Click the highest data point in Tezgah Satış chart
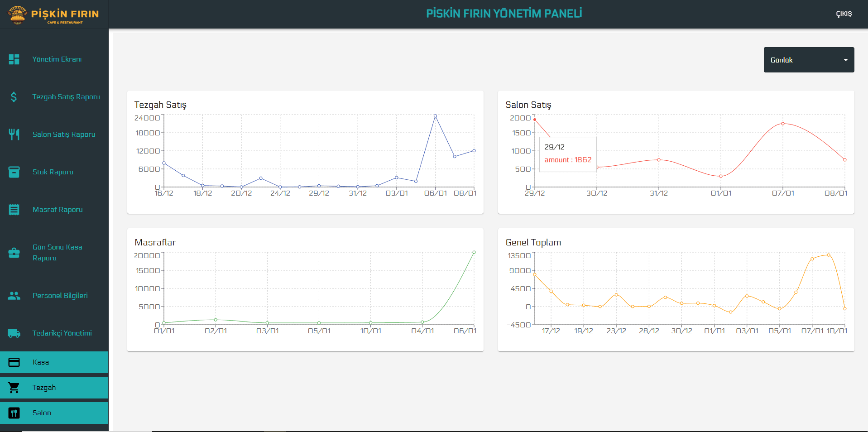 [x=435, y=116]
